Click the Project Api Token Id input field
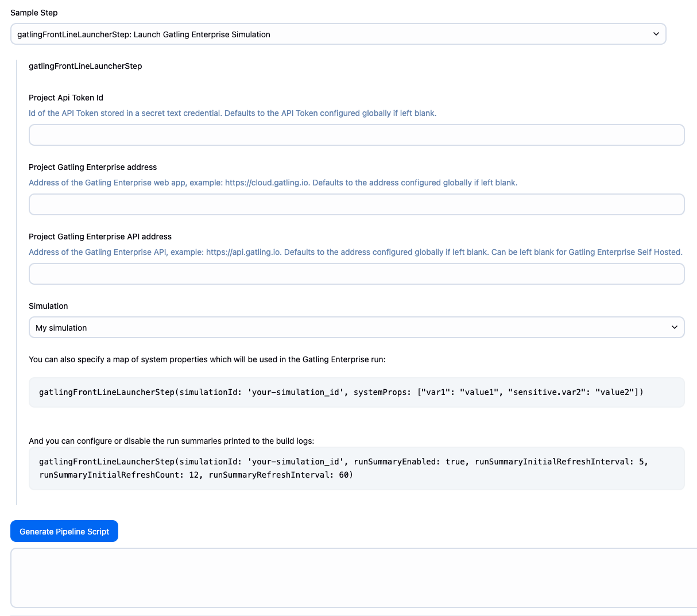The width and height of the screenshot is (697, 616). [357, 135]
